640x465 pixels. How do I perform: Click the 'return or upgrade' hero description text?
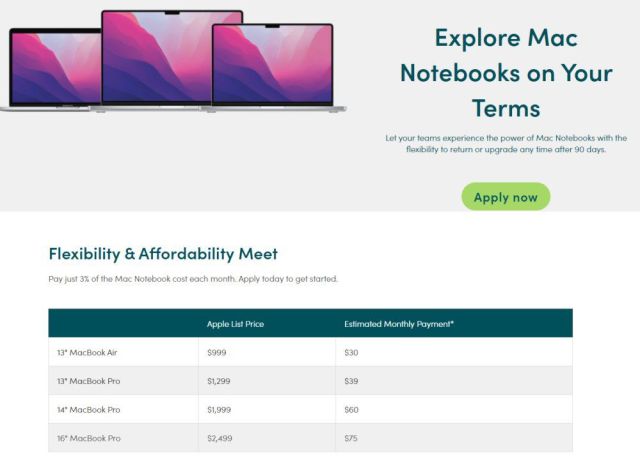tap(506, 144)
